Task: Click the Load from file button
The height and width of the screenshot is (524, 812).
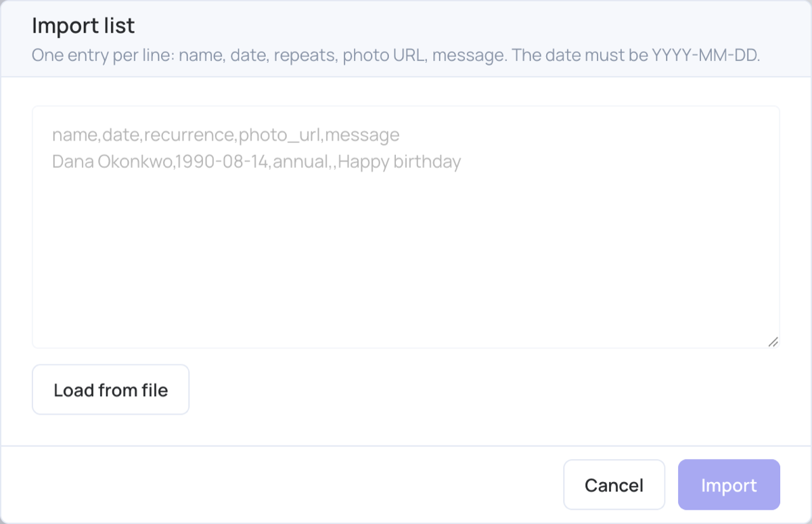Action: point(110,390)
